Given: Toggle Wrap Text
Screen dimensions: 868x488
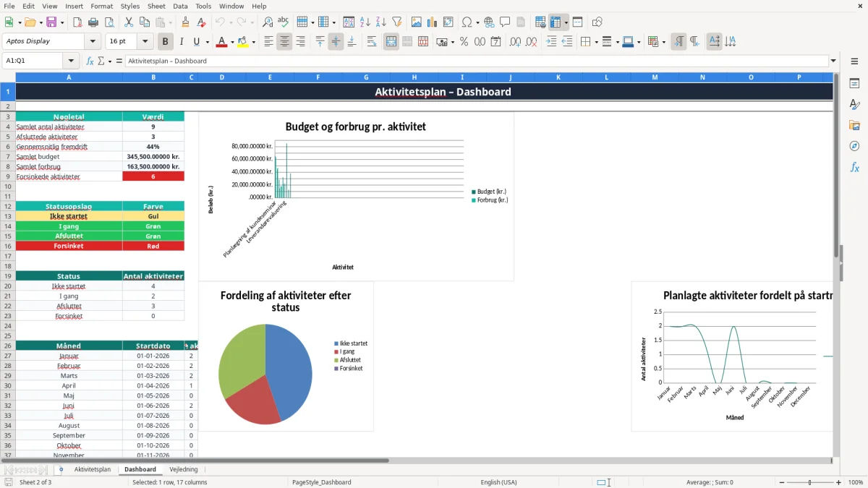Looking at the screenshot, I should 372,42.
